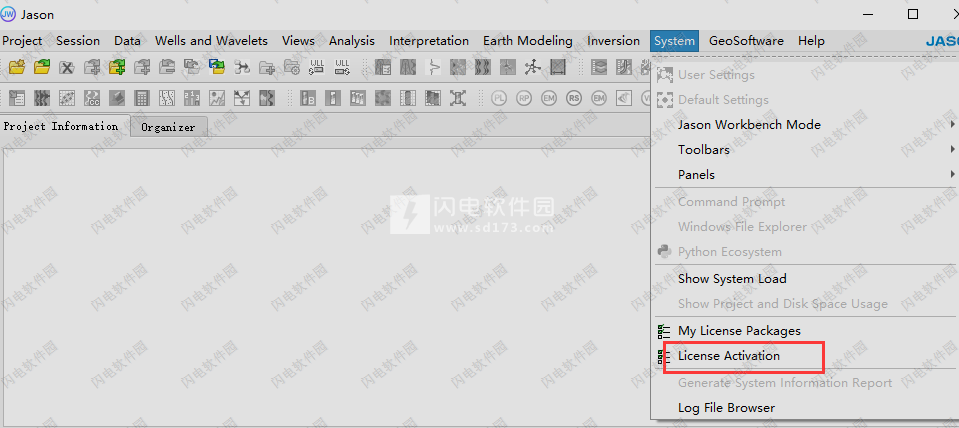Screen dimensions: 959x428
Task: Click the EM circle icon beside RP
Action: click(549, 98)
